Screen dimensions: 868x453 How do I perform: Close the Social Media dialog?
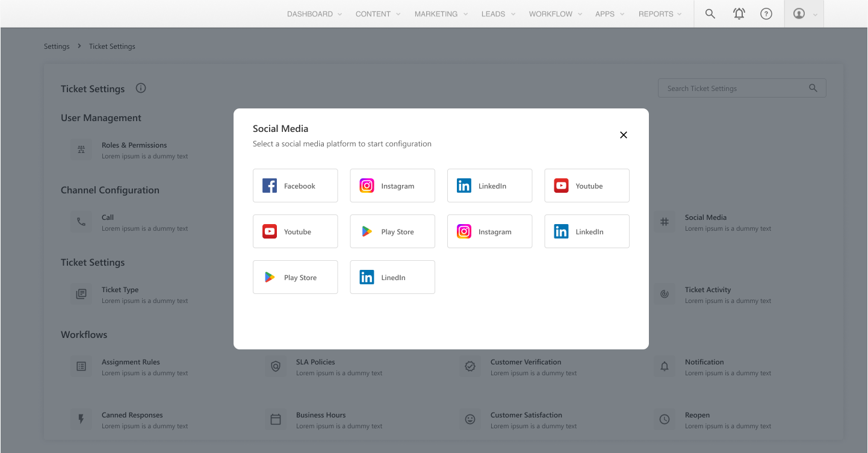pos(623,135)
